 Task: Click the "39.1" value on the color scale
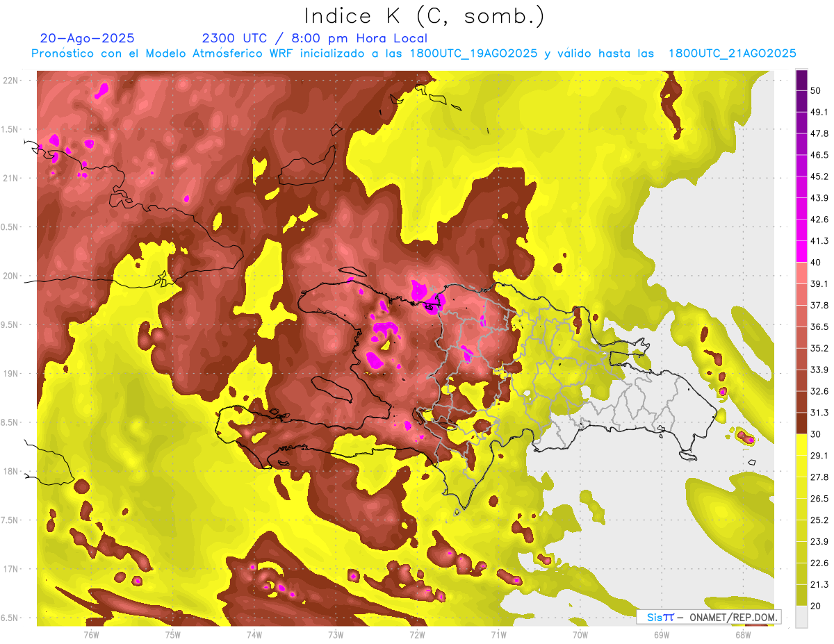pyautogui.click(x=819, y=283)
